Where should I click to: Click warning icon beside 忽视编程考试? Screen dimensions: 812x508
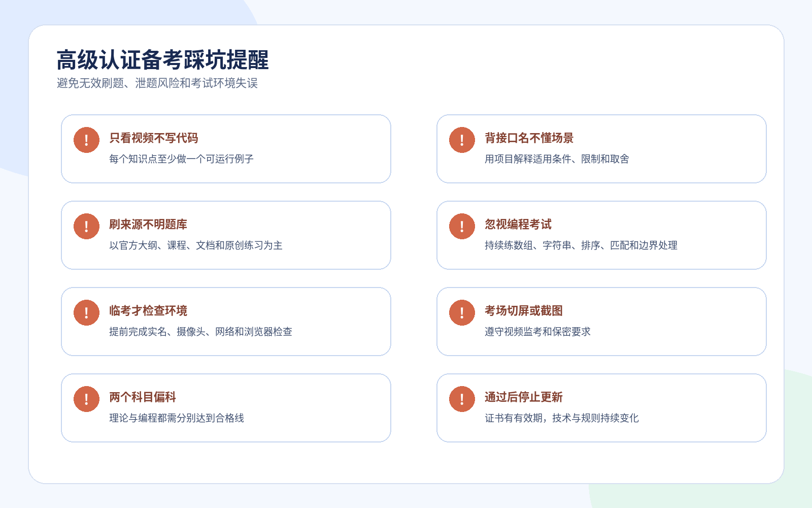462,226
